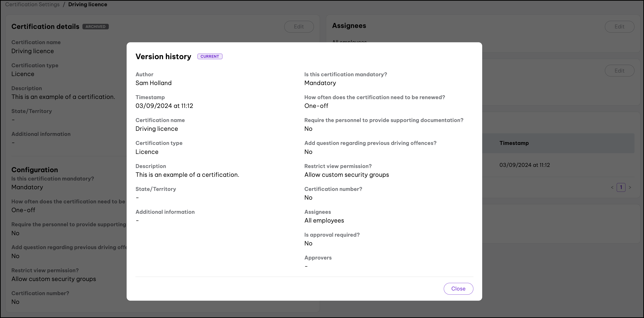Click the Driving licence breadcrumb

[x=88, y=4]
